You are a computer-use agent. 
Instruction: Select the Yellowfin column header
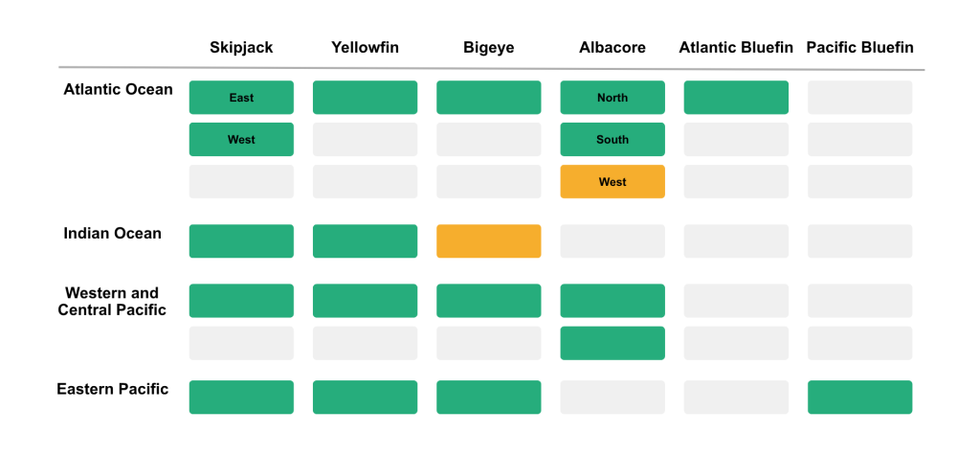365,48
